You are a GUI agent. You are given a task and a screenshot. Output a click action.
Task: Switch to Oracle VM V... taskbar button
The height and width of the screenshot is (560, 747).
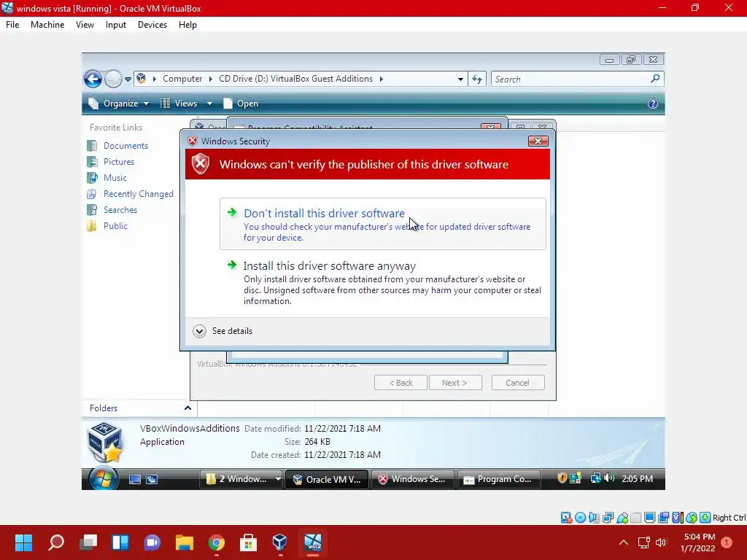pyautogui.click(x=327, y=479)
